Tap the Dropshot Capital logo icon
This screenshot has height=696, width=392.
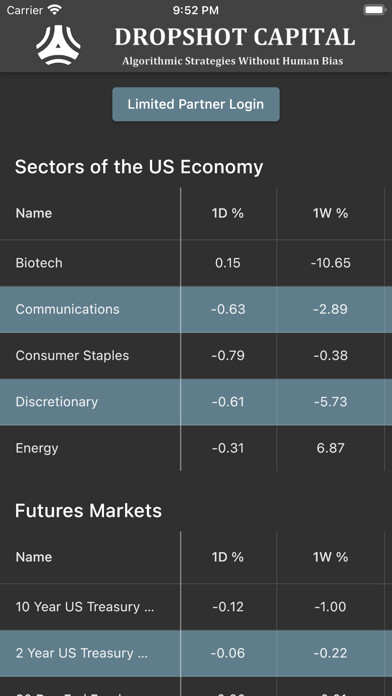(58, 45)
